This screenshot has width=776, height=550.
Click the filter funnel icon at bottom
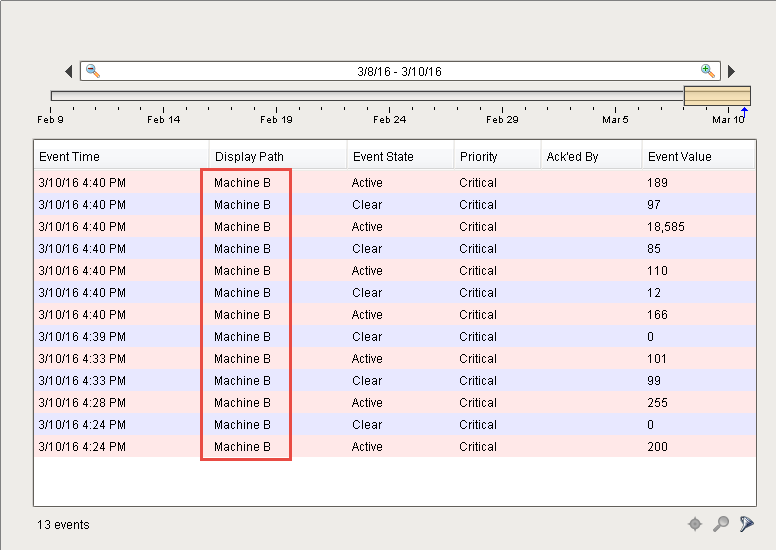(x=747, y=524)
